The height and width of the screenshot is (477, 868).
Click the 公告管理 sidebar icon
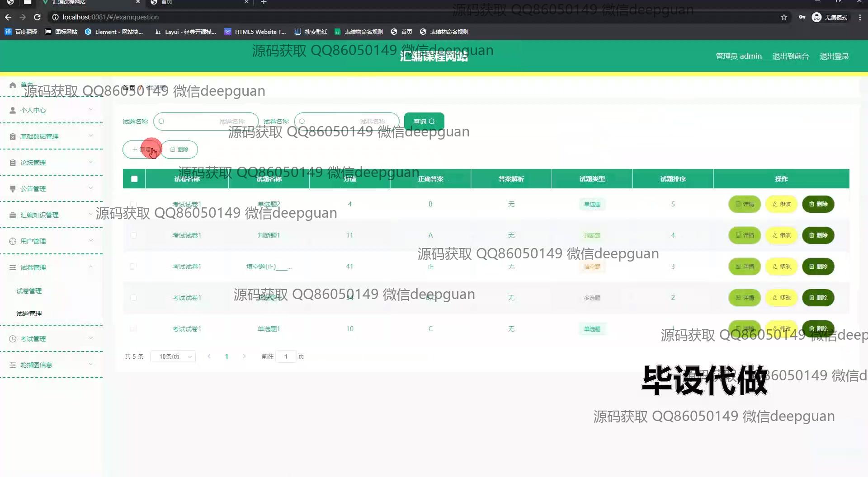(13, 189)
